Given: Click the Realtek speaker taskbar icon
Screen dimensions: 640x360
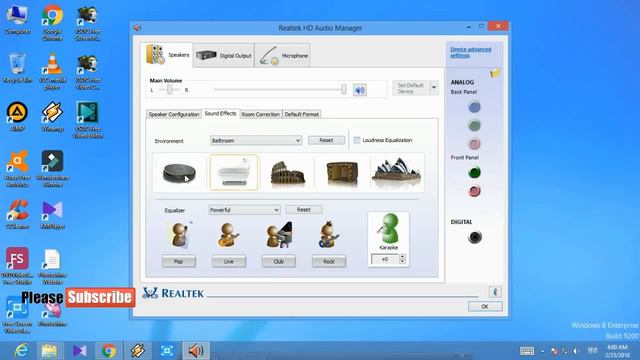Looking at the screenshot, I should pos(196,351).
